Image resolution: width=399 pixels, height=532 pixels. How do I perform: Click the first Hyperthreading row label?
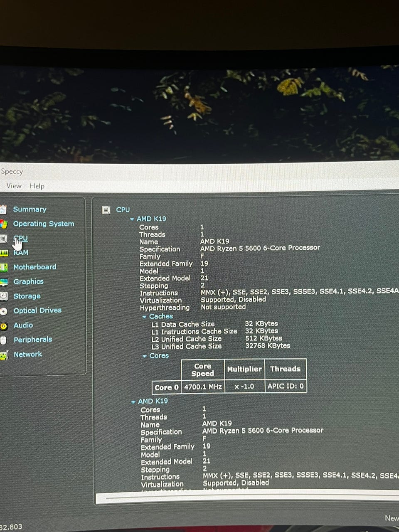(x=165, y=308)
